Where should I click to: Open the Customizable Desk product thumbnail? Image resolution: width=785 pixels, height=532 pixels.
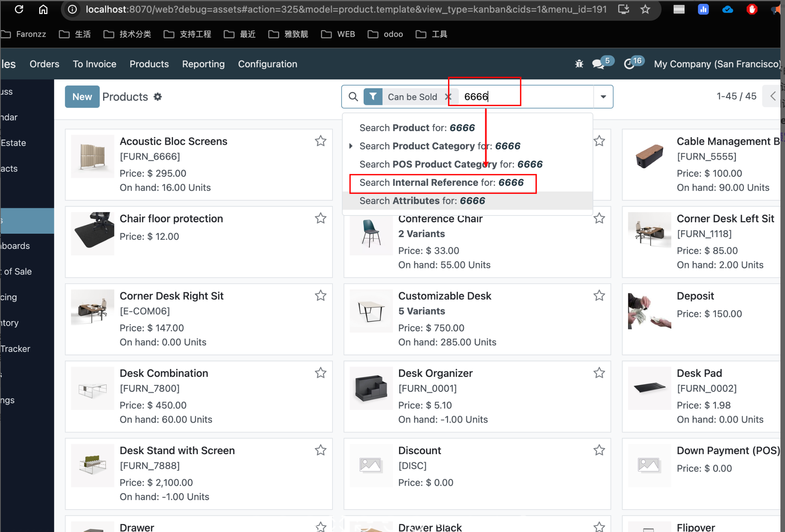pyautogui.click(x=371, y=311)
